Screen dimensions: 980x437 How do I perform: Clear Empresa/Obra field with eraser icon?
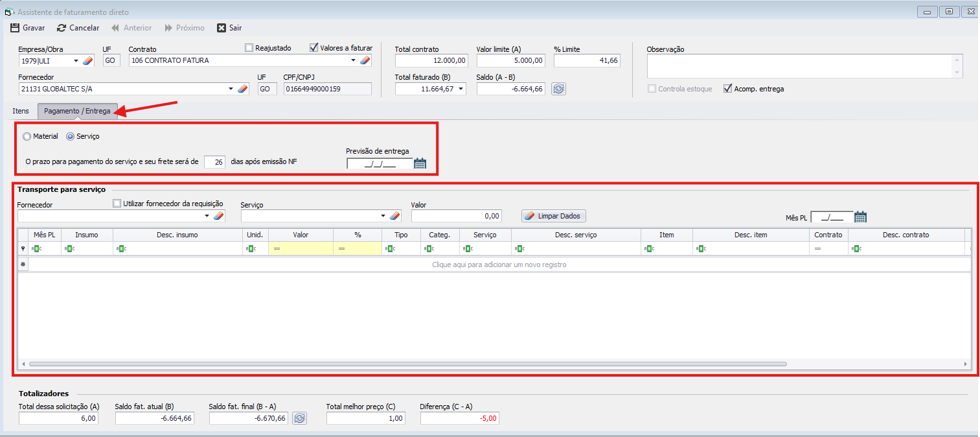tap(89, 61)
